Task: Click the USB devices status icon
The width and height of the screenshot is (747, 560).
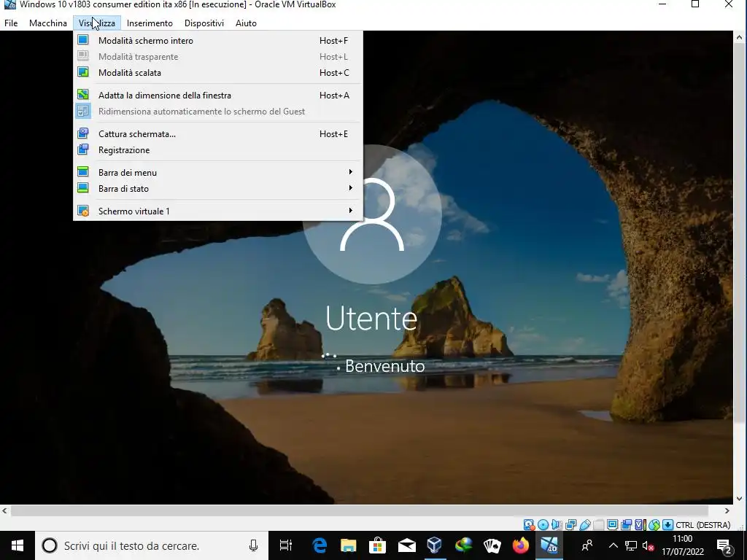Action: (584, 525)
